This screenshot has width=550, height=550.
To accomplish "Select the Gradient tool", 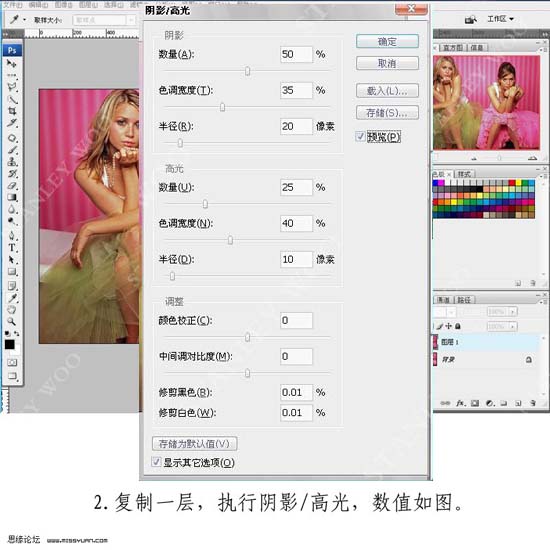I will coord(12,197).
